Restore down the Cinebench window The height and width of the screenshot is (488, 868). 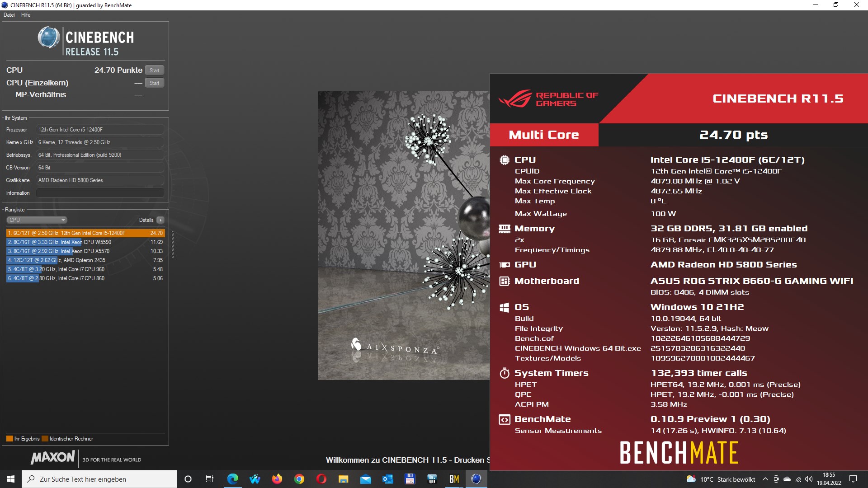tap(836, 5)
